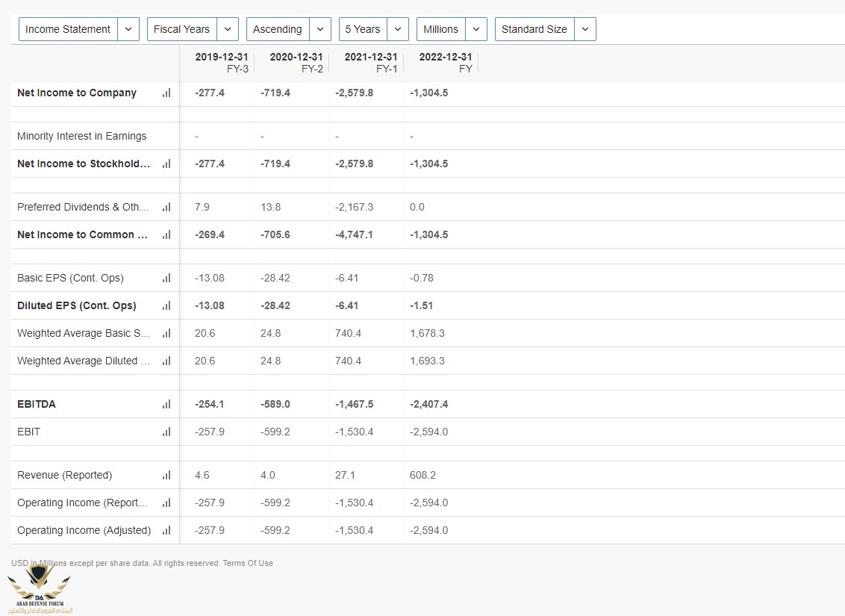Change the Ascending sort order dropdown
This screenshot has width=845, height=616.
click(288, 29)
